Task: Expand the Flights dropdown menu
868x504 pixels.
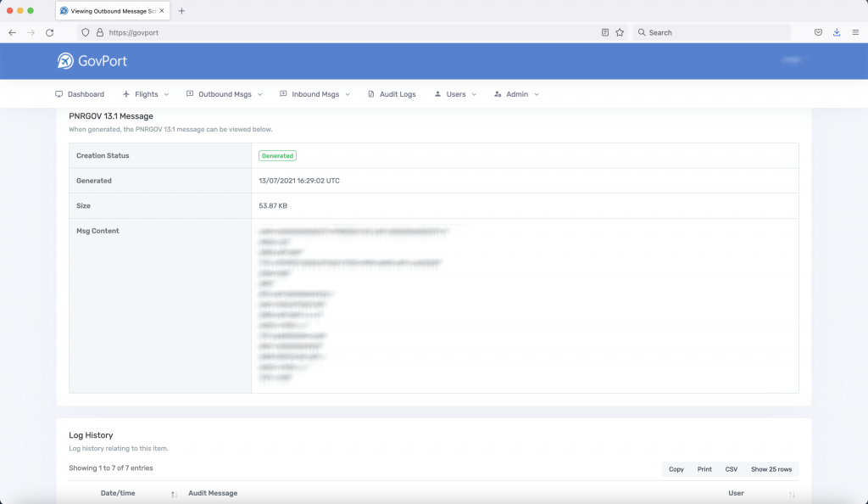Action: pos(146,94)
